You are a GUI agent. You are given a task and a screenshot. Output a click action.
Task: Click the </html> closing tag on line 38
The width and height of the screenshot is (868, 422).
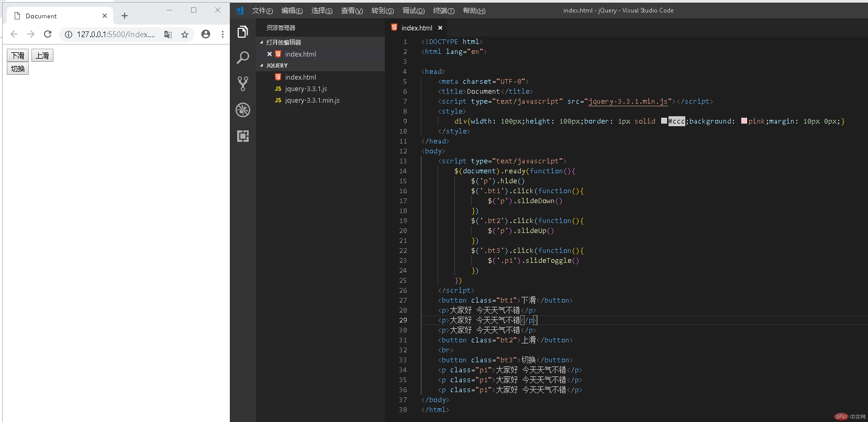pos(435,410)
